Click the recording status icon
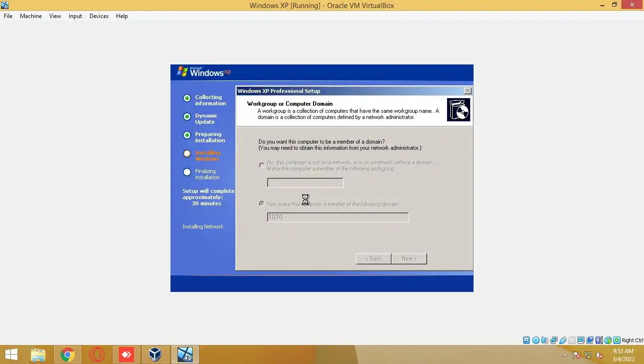This screenshot has width=644, height=364. point(590,340)
